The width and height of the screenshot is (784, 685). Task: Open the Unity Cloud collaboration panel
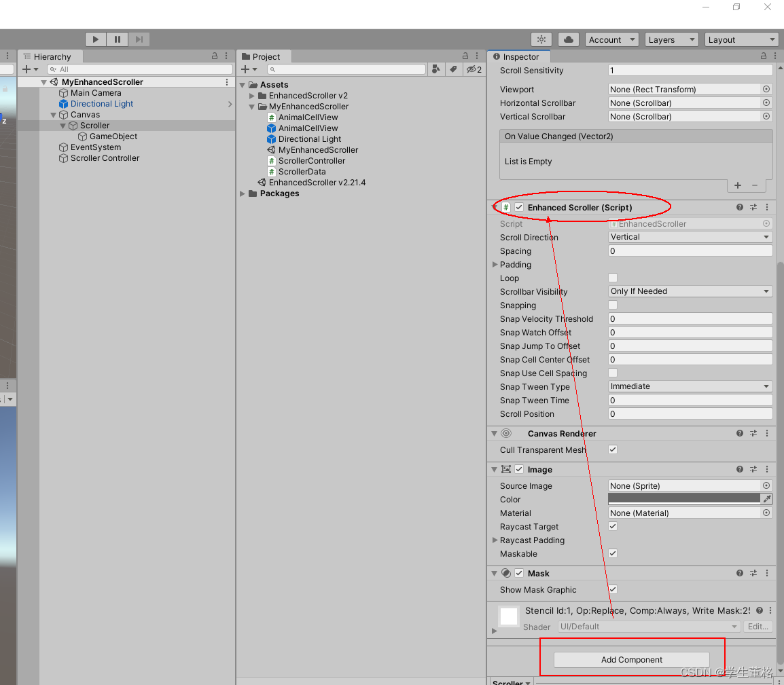coord(569,39)
